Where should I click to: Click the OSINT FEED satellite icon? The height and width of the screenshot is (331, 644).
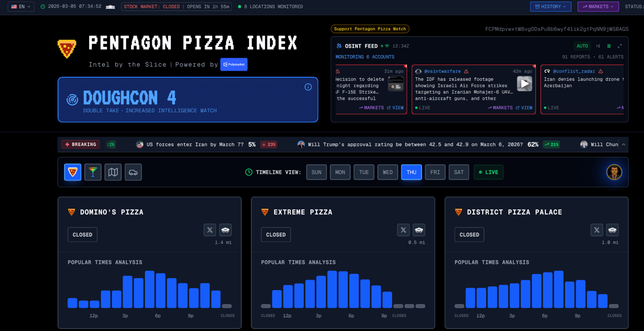point(339,46)
